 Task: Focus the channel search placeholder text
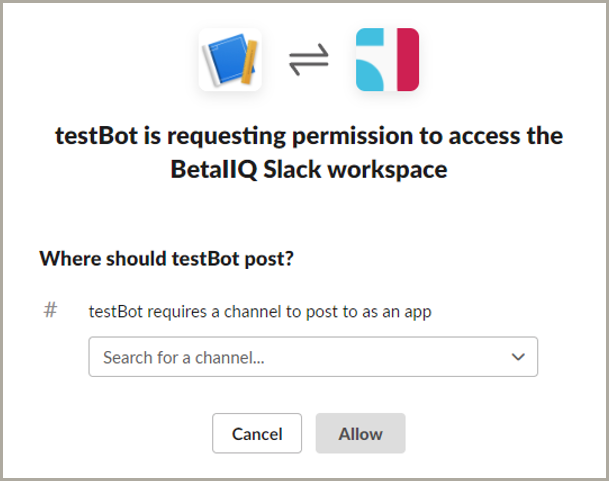(x=189, y=357)
